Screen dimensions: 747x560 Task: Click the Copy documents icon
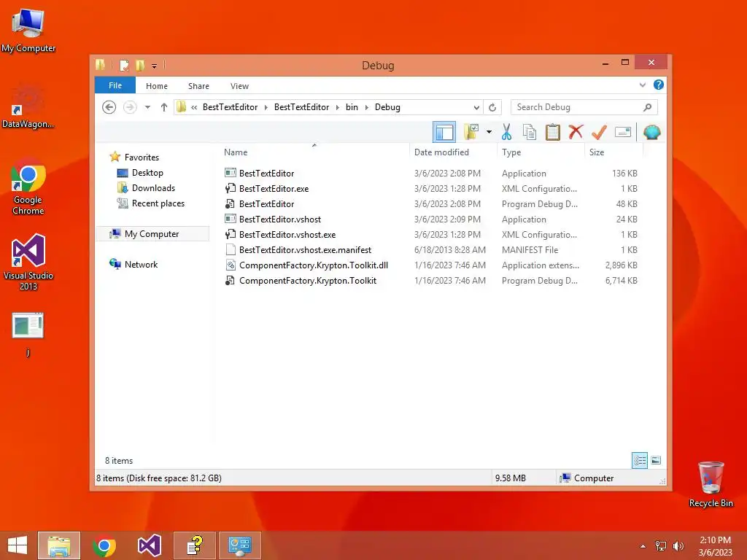530,132
